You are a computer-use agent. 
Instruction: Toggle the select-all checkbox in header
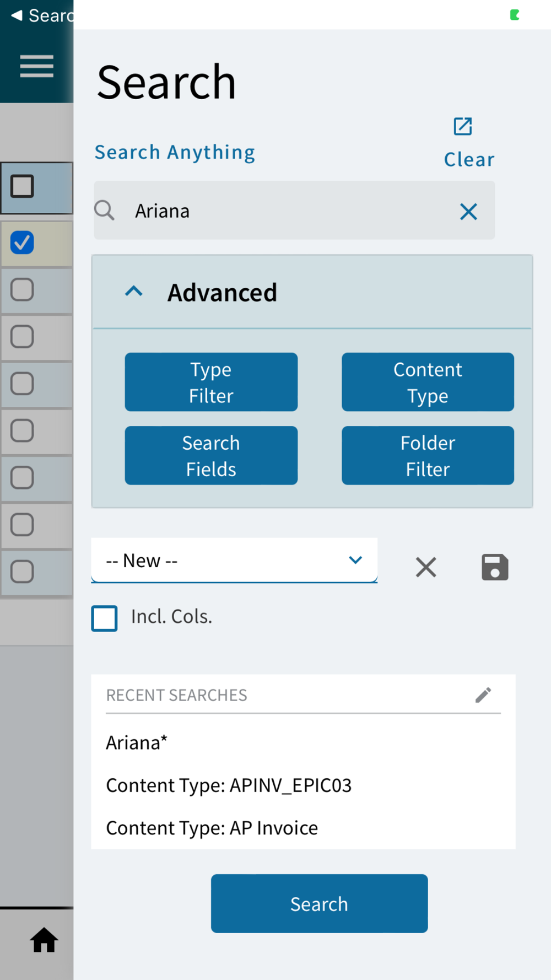[x=22, y=186]
